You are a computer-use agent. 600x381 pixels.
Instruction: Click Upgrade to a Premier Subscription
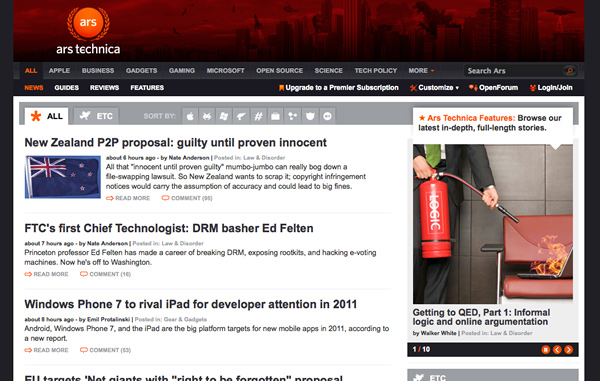(339, 88)
